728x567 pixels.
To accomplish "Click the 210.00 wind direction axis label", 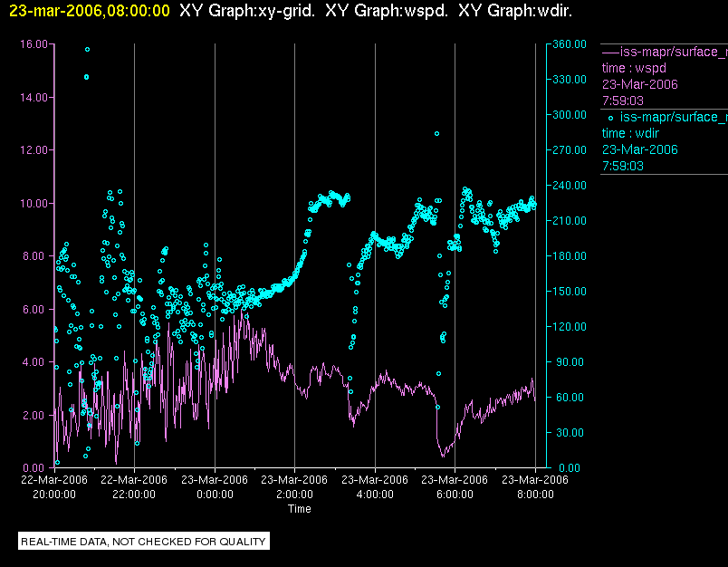I will click(570, 221).
